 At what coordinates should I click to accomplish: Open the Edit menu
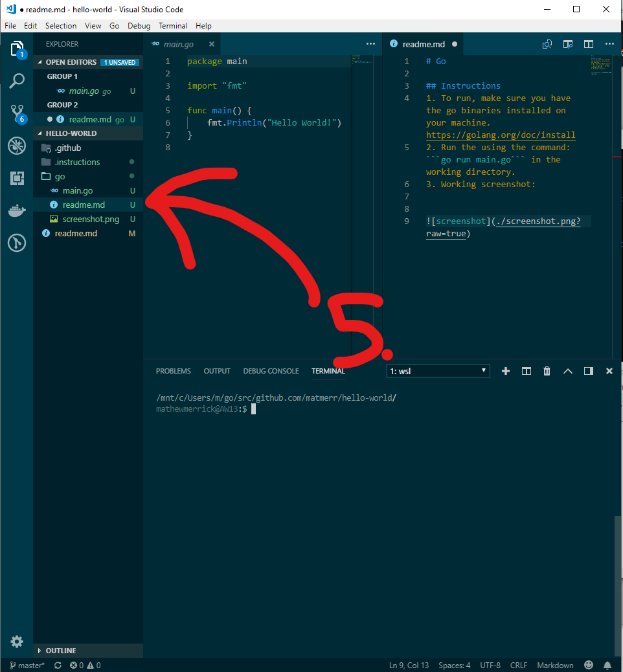tap(30, 26)
